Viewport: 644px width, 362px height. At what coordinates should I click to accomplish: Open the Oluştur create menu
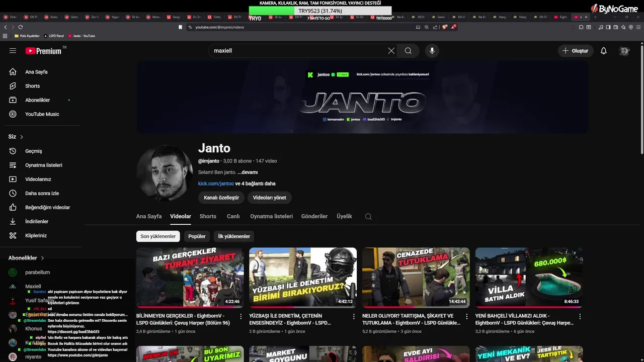(576, 51)
